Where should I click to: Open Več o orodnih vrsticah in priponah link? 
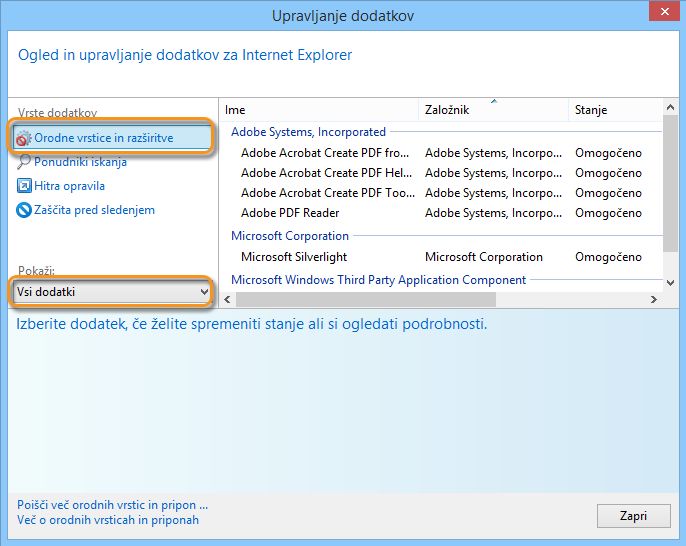click(x=108, y=520)
